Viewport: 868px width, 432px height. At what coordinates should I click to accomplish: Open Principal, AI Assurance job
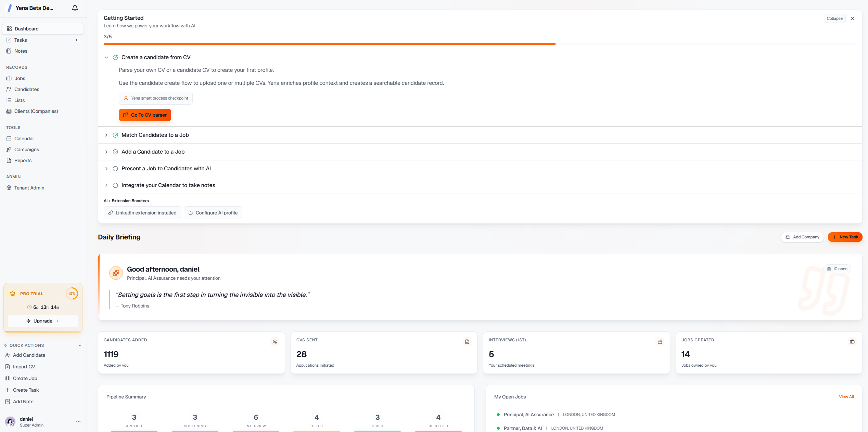click(528, 415)
